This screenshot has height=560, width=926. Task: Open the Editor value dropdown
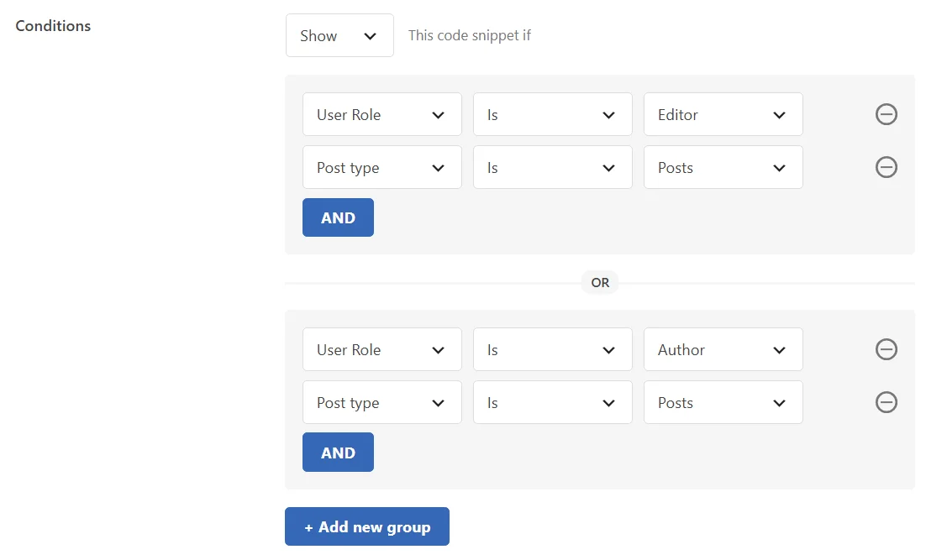(723, 114)
